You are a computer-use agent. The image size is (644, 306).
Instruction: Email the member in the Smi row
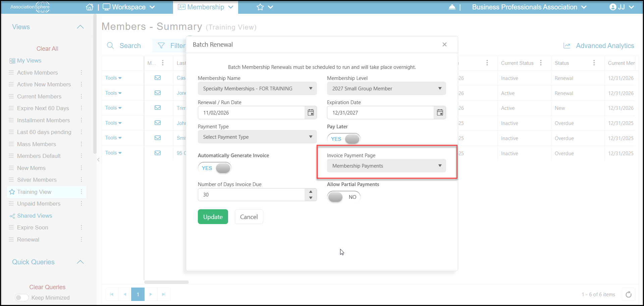(x=158, y=138)
